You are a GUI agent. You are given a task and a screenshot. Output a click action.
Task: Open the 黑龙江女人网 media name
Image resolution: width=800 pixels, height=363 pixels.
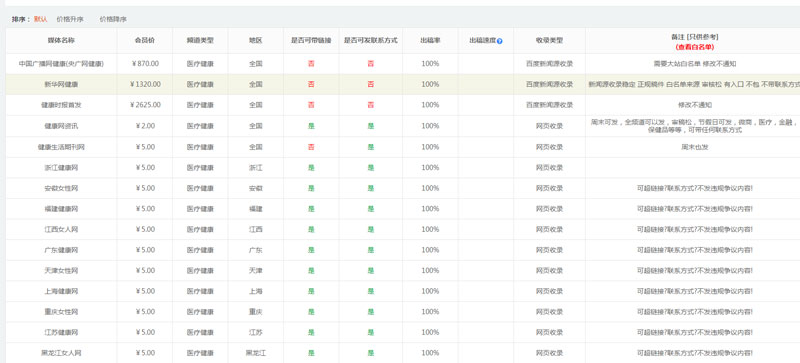(61, 353)
